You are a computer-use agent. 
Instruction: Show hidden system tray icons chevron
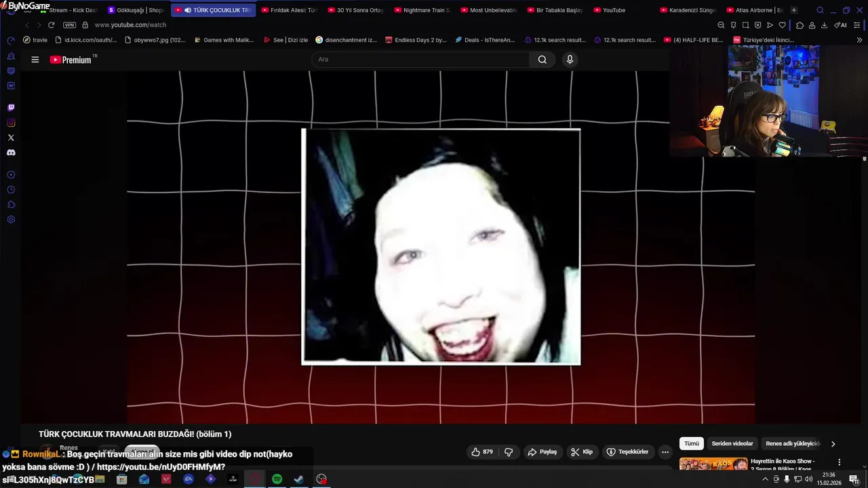pos(766,479)
